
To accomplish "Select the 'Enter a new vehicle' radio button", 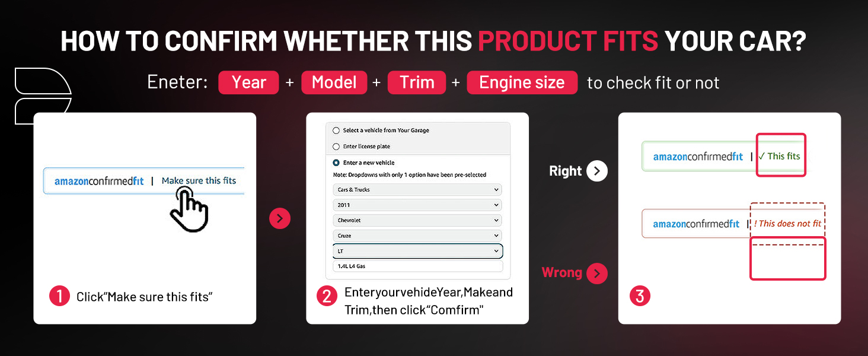I will coord(336,163).
